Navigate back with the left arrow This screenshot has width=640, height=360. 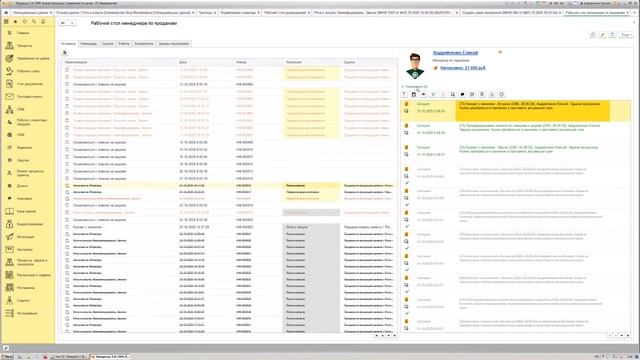[63, 23]
